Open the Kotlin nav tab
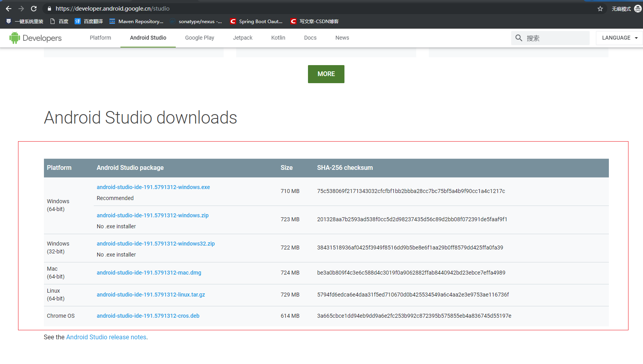This screenshot has width=643, height=364. 278,38
